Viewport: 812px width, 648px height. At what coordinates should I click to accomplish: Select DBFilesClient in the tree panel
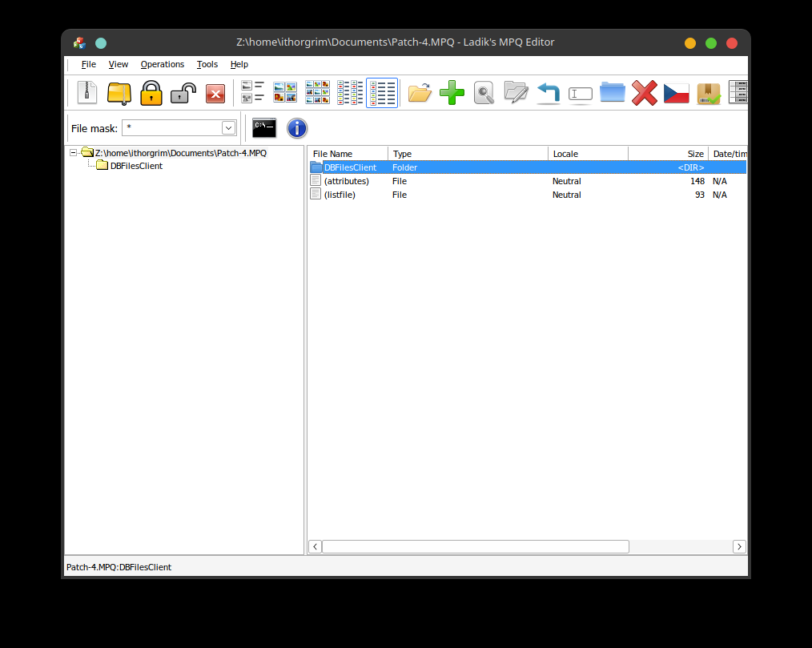pos(135,166)
